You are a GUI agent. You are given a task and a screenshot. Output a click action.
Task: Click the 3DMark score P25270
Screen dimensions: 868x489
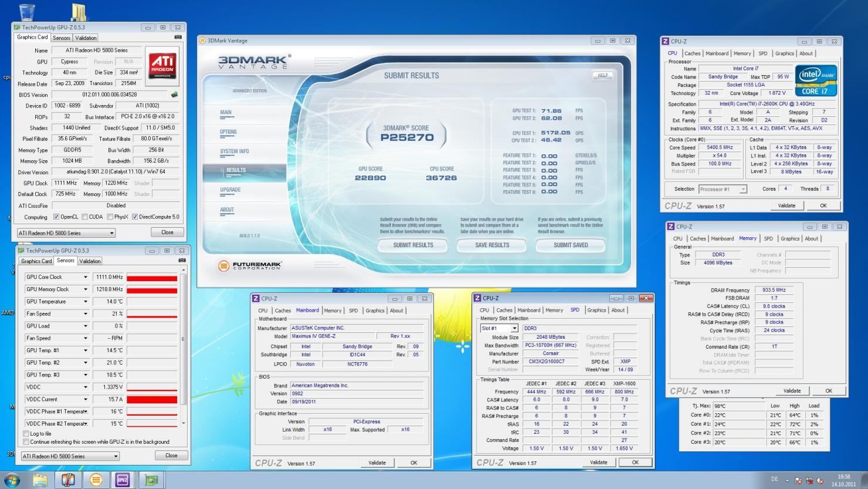coord(406,138)
